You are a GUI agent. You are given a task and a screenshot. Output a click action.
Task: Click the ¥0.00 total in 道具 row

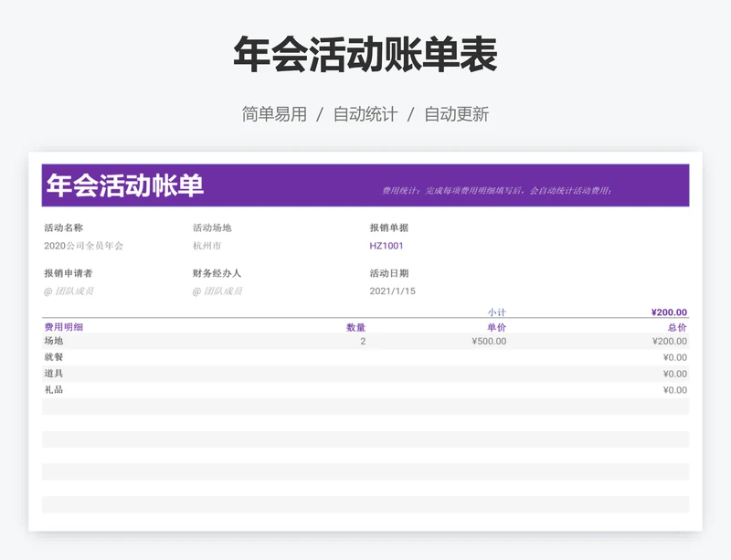pos(675,374)
